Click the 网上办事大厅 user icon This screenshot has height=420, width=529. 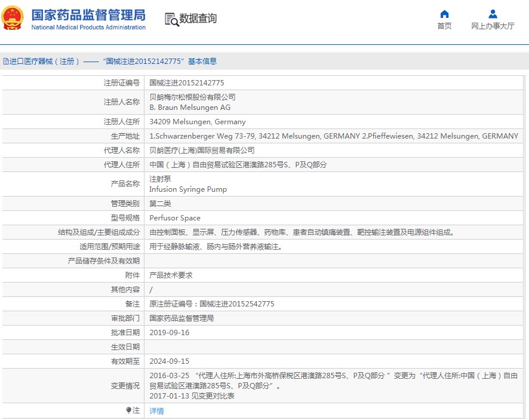click(x=493, y=14)
